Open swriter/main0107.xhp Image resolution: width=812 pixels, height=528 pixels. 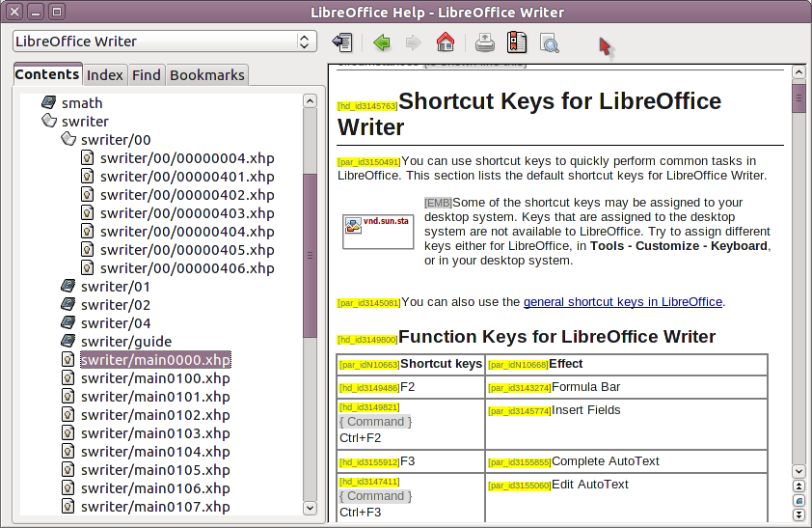tap(155, 507)
